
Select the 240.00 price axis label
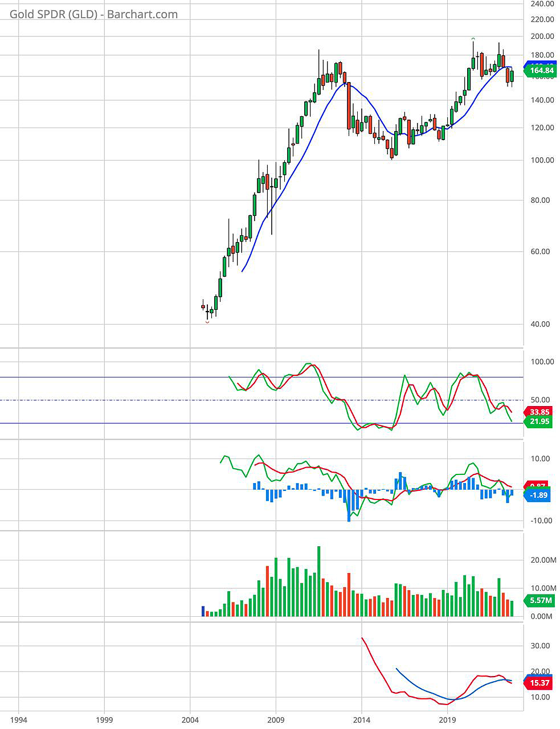tap(542, 3)
